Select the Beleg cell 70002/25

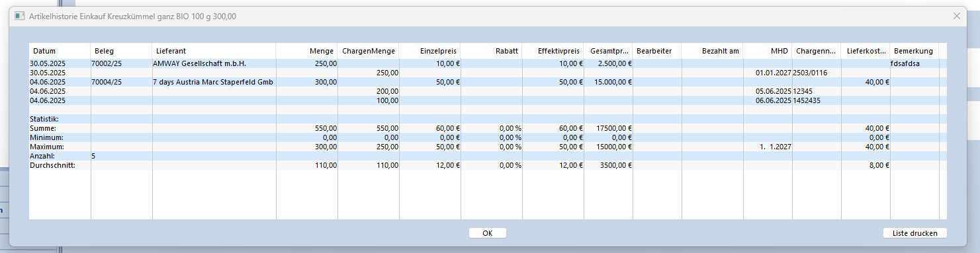[122, 63]
